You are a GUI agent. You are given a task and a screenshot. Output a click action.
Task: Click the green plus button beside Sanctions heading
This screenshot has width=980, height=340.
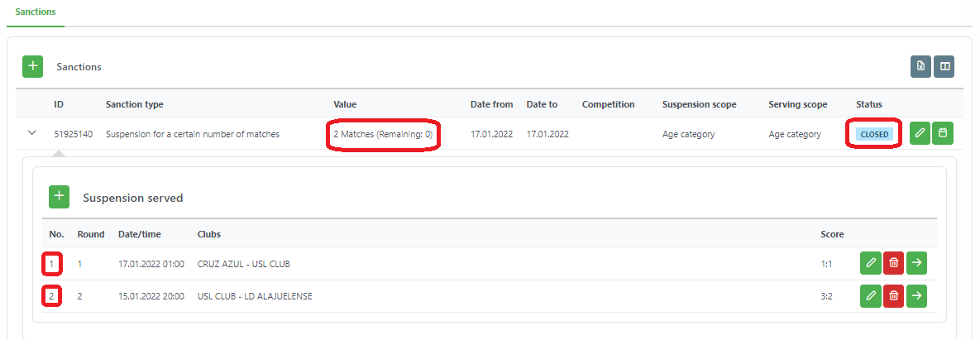click(32, 66)
